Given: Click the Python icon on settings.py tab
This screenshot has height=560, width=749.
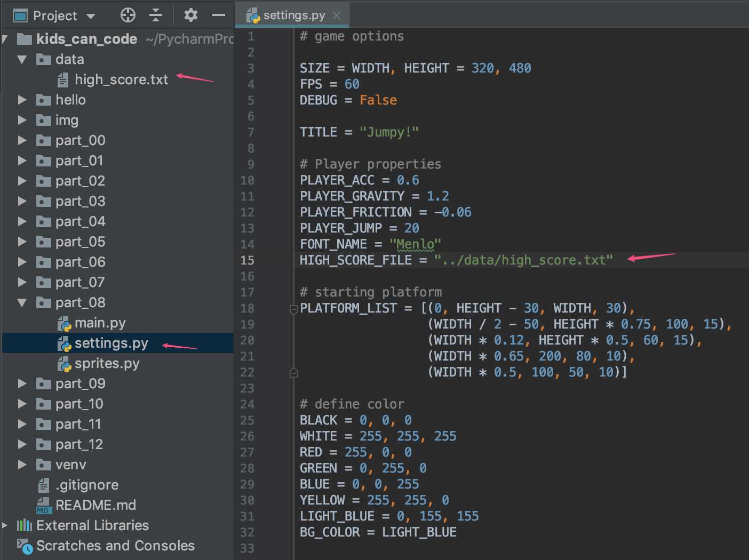Looking at the screenshot, I should pyautogui.click(x=253, y=15).
